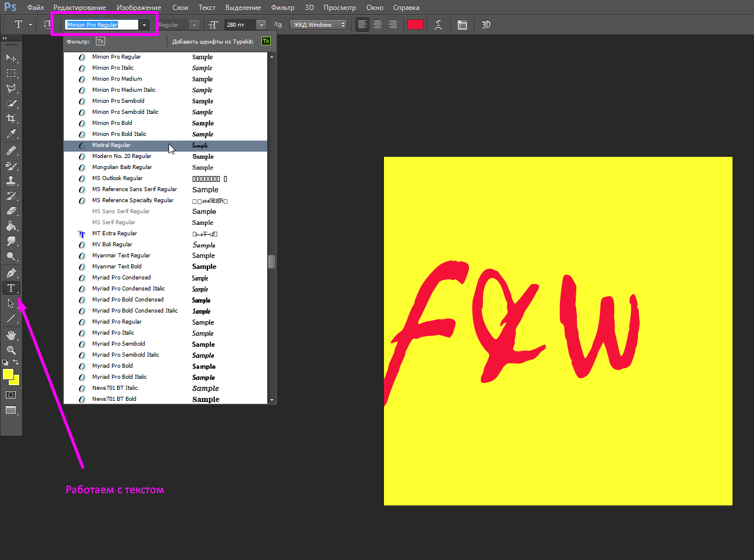Select the Eyedropper tool
The image size is (754, 560).
click(11, 134)
